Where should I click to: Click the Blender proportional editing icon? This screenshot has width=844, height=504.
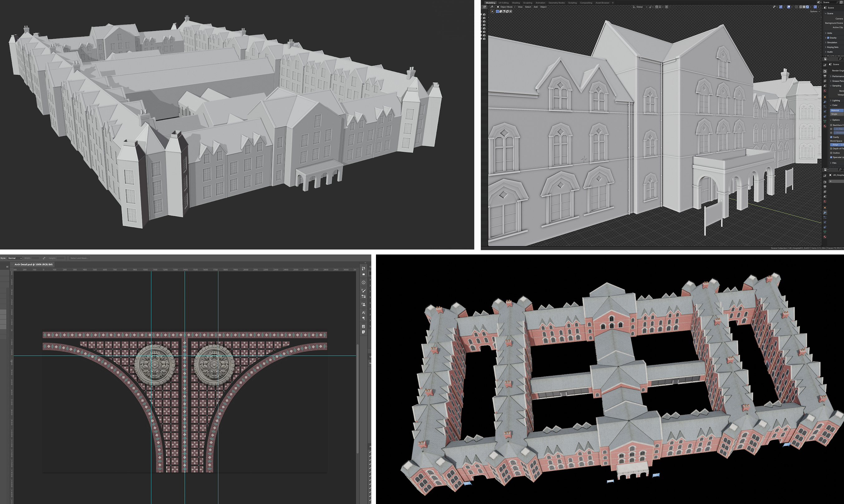[x=666, y=7]
